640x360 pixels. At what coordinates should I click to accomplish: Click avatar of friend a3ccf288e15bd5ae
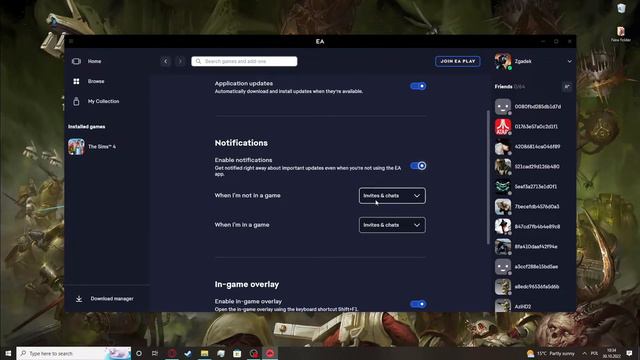[x=503, y=267]
